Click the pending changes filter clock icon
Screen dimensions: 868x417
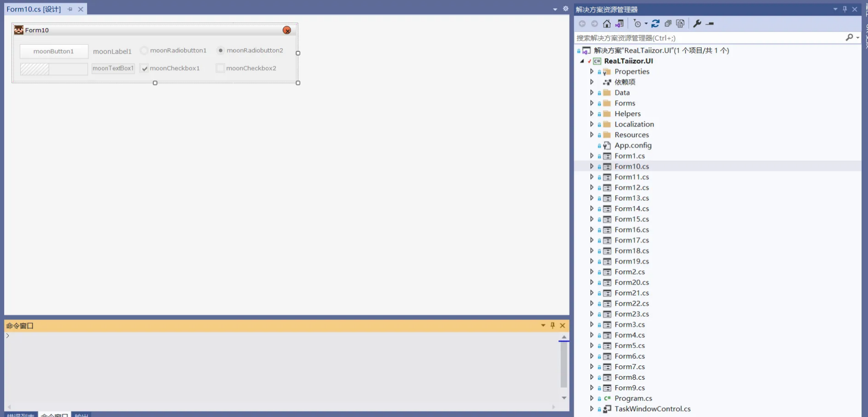pos(637,23)
